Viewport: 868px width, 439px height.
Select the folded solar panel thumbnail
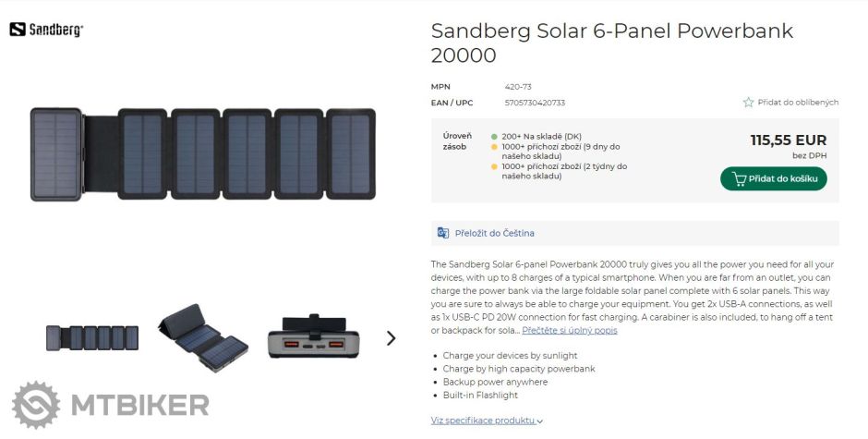(202, 337)
